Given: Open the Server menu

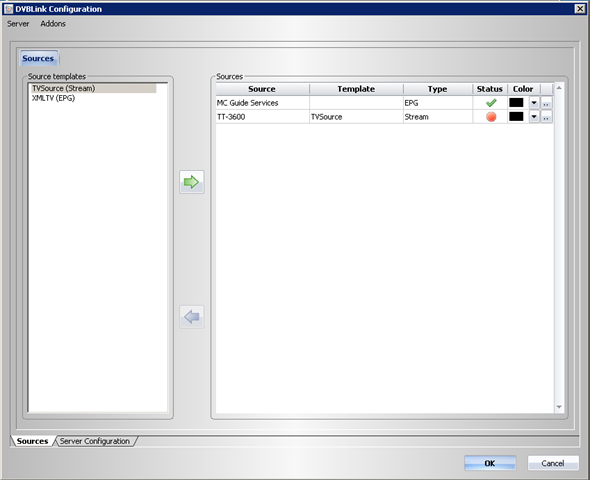Looking at the screenshot, I should [x=18, y=24].
